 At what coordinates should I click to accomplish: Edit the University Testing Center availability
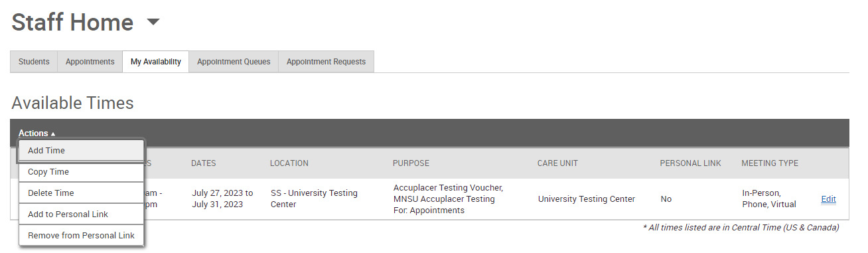[828, 199]
